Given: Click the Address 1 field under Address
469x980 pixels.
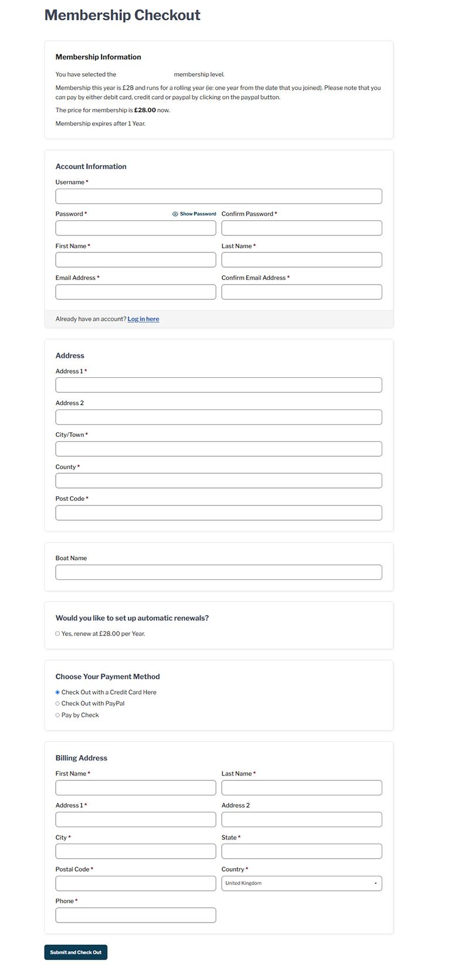Looking at the screenshot, I should (x=219, y=385).
